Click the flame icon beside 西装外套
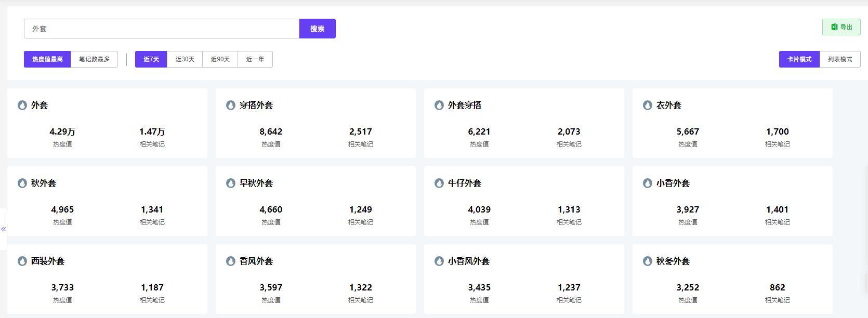The height and width of the screenshot is (318, 868). tap(22, 261)
